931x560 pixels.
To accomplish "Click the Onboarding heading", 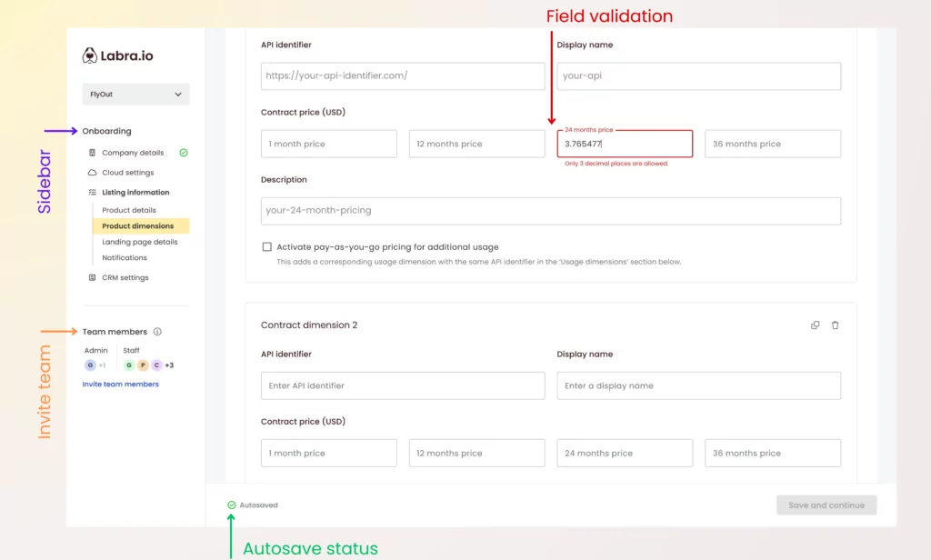I will 107,131.
